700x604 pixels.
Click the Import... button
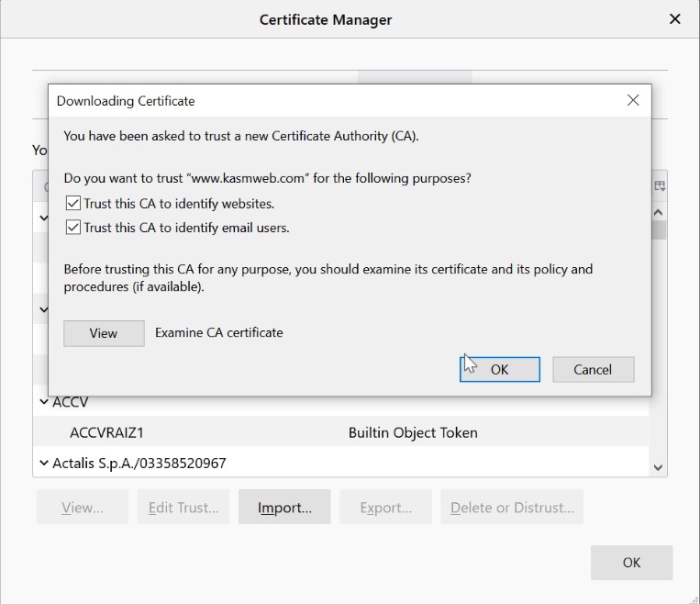[x=284, y=508]
